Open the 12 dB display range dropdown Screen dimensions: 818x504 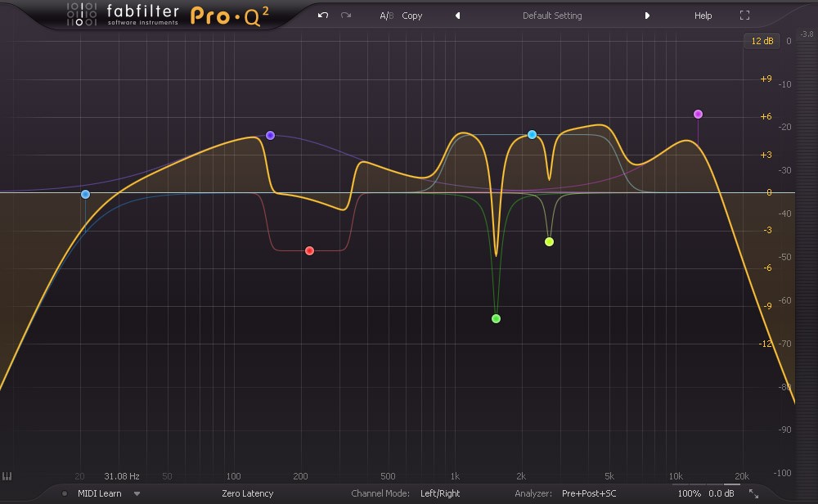[x=762, y=41]
